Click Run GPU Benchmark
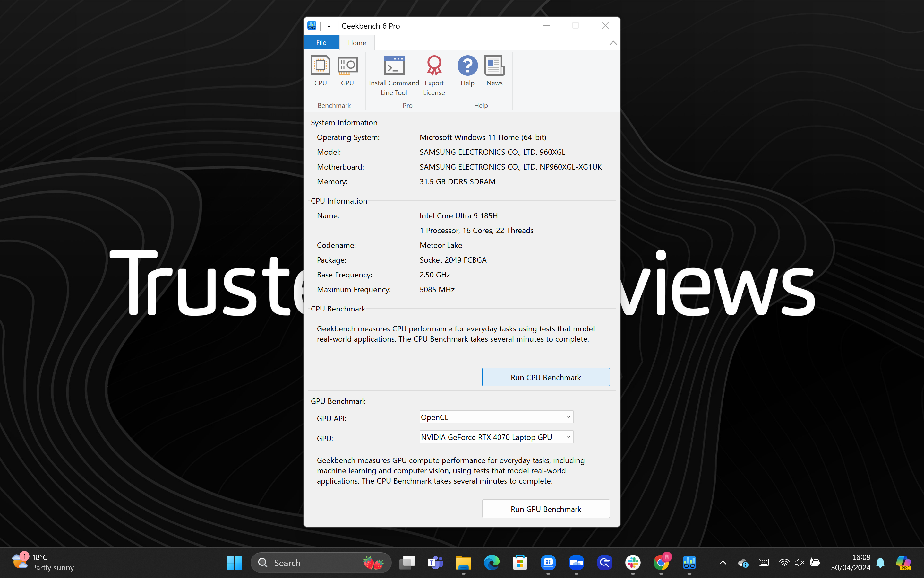The width and height of the screenshot is (924, 578). [546, 509]
